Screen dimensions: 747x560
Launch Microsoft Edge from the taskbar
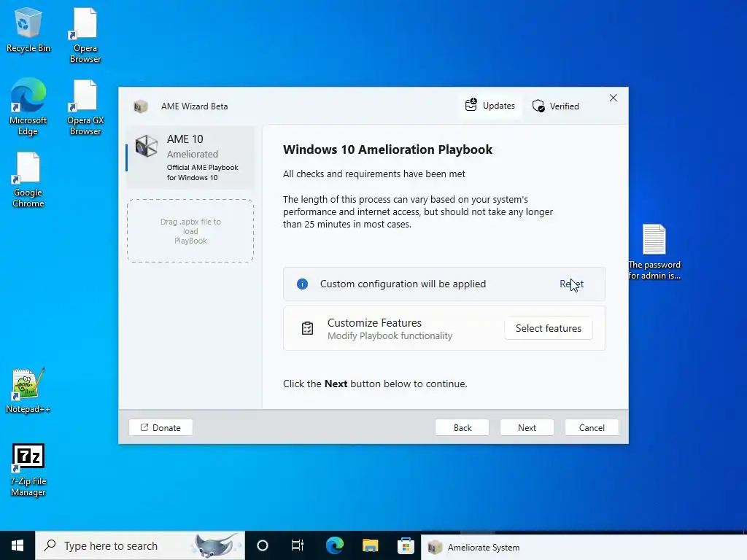tap(334, 545)
